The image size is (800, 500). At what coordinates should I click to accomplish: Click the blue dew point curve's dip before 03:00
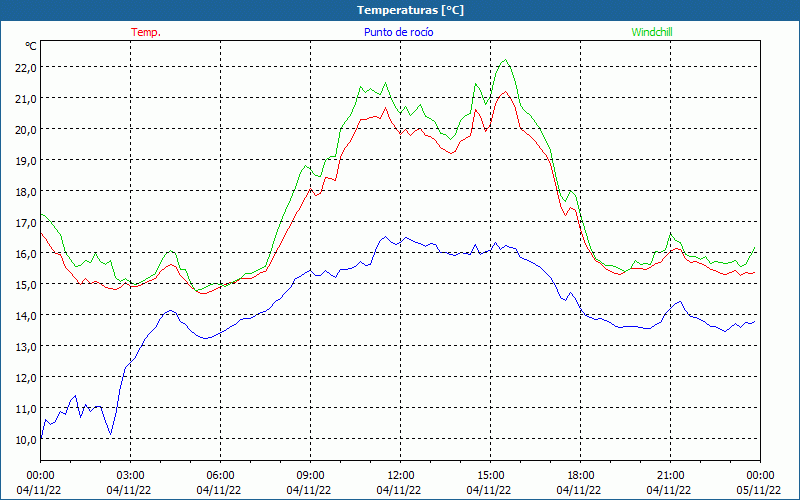(110, 433)
